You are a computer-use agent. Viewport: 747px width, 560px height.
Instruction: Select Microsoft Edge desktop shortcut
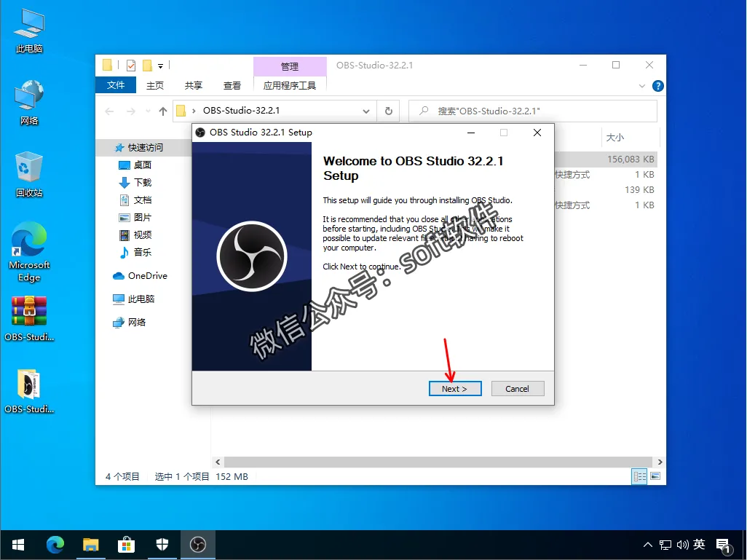coord(29,253)
